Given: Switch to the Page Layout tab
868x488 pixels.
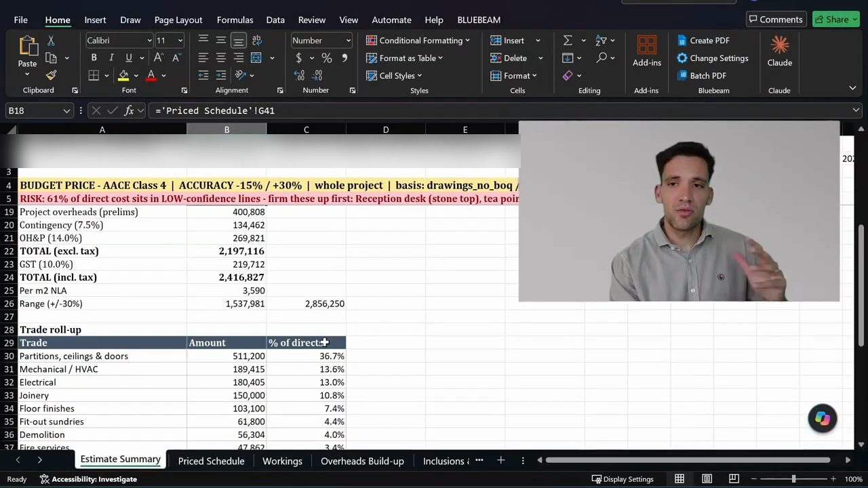Looking at the screenshot, I should tap(178, 20).
